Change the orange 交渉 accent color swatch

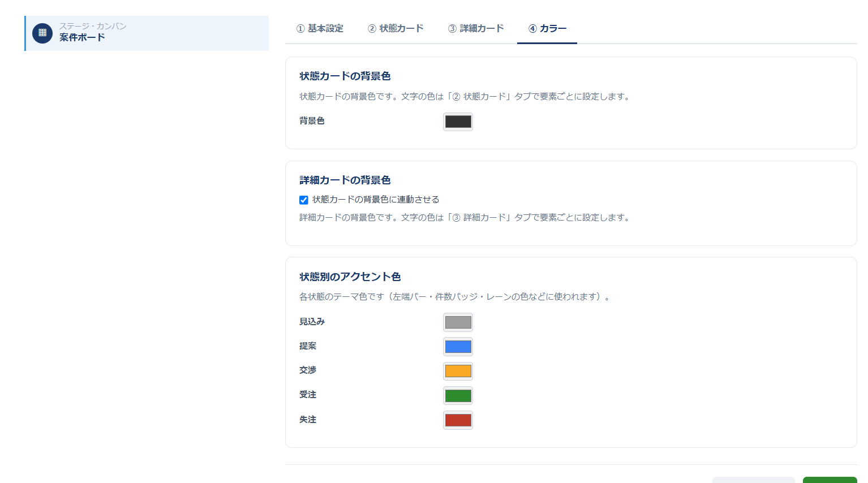pyautogui.click(x=458, y=371)
